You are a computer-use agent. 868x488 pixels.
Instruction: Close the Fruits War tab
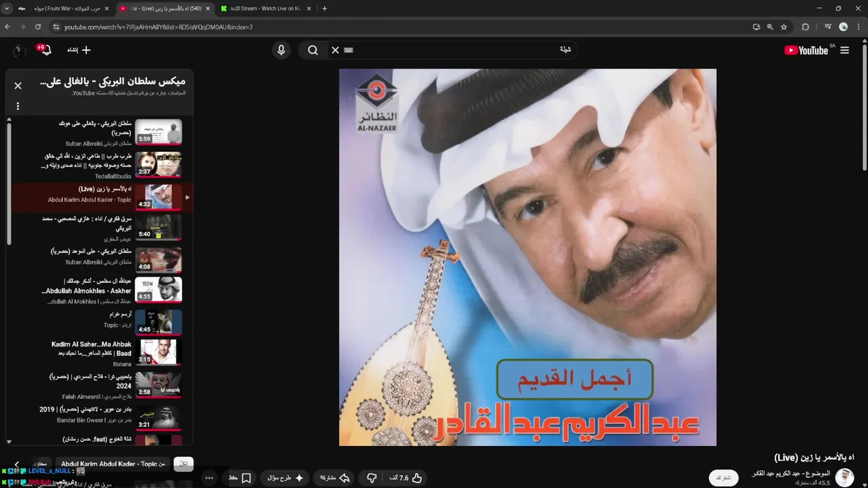coord(107,8)
